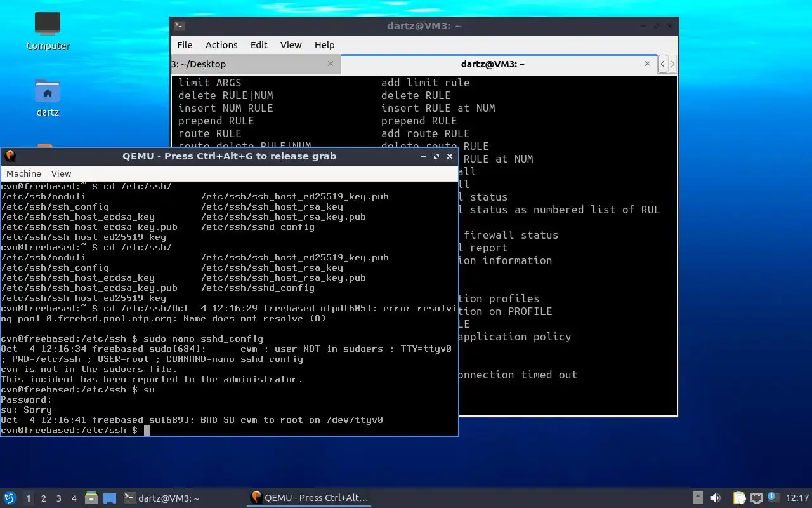This screenshot has height=508, width=812.
Task: Switch to workspace 2 in pager
Action: pos(43,498)
